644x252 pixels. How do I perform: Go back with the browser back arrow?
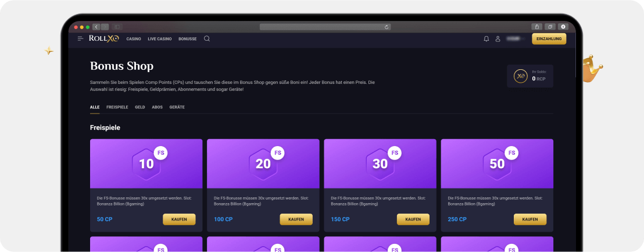pyautogui.click(x=96, y=27)
